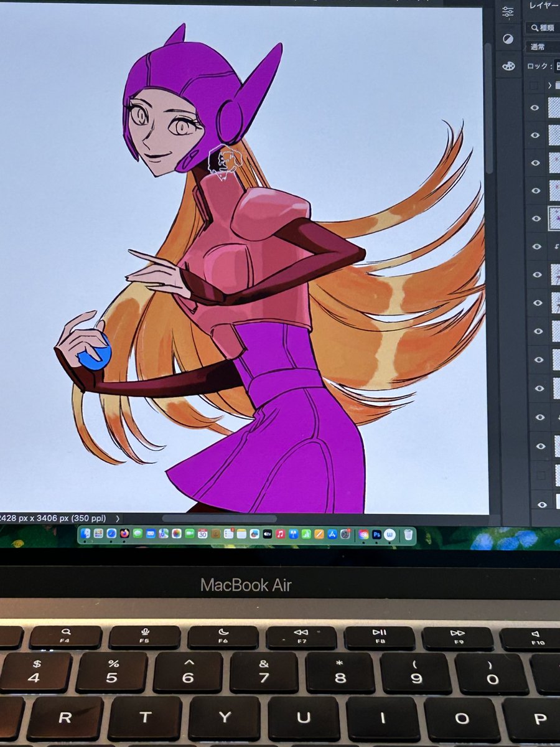Open the status bar info chevron
The height and width of the screenshot is (747, 560).
(x=118, y=518)
